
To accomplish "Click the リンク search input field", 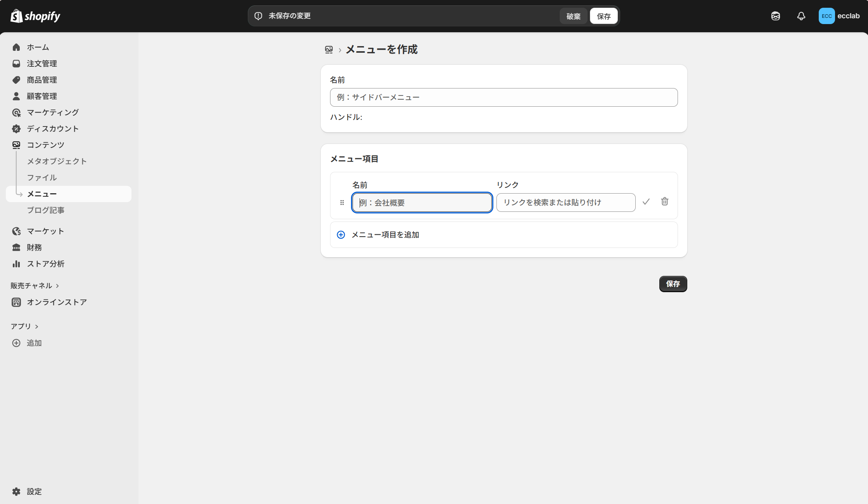I will [565, 203].
